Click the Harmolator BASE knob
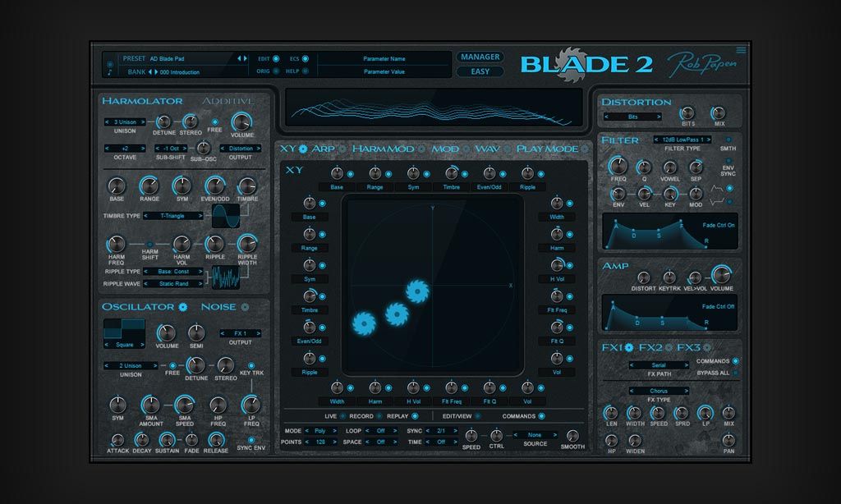Screen dimensions: 841x504 117,186
